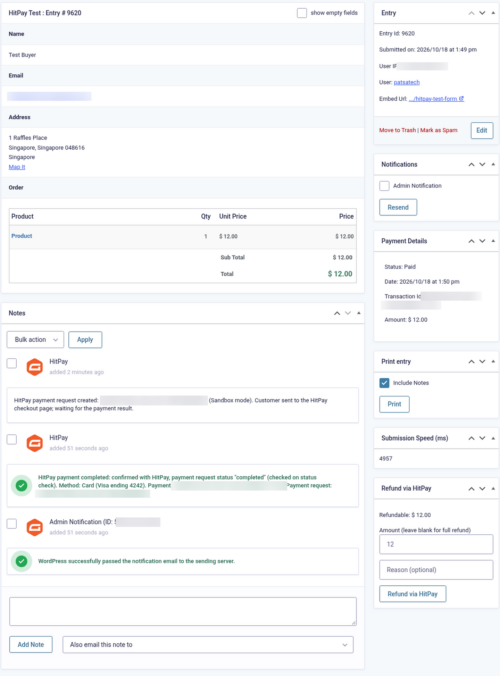Click the Print button
500x676 pixels.
(x=394, y=404)
